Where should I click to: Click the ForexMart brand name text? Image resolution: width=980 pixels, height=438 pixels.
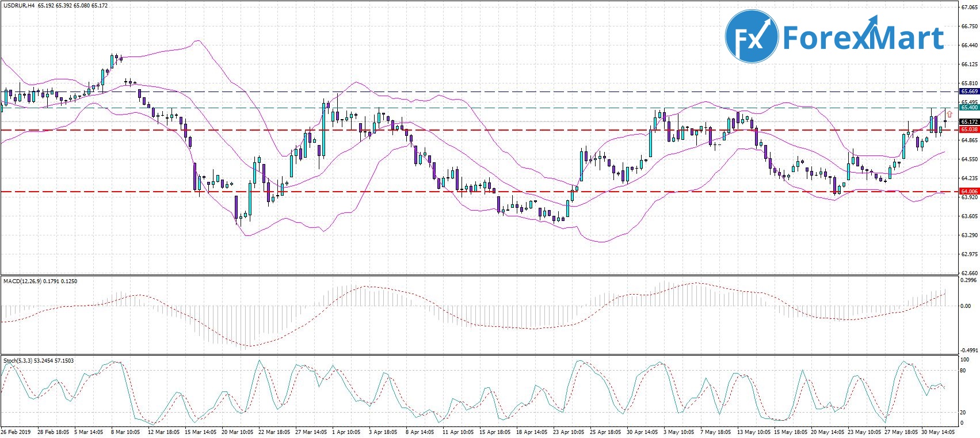coord(863,37)
